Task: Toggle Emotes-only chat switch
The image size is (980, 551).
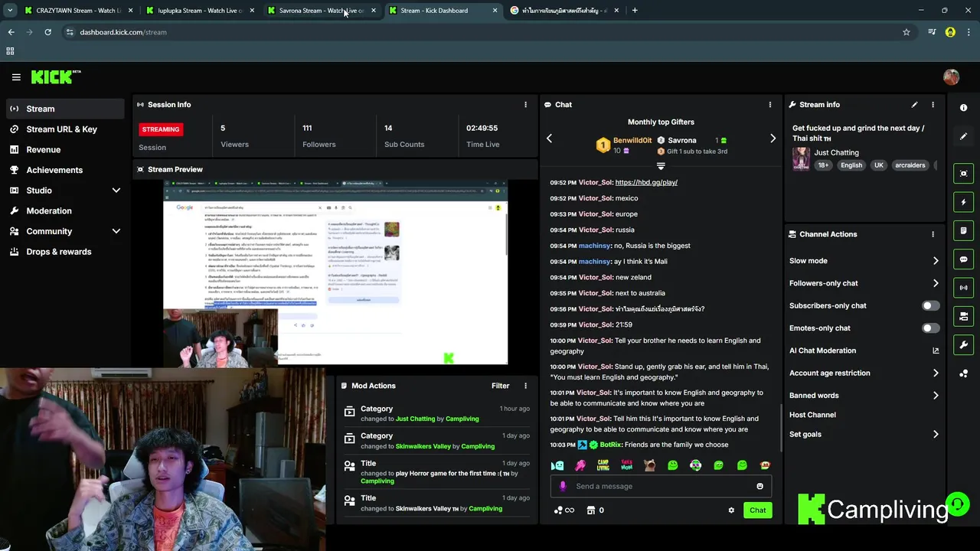Action: point(930,328)
